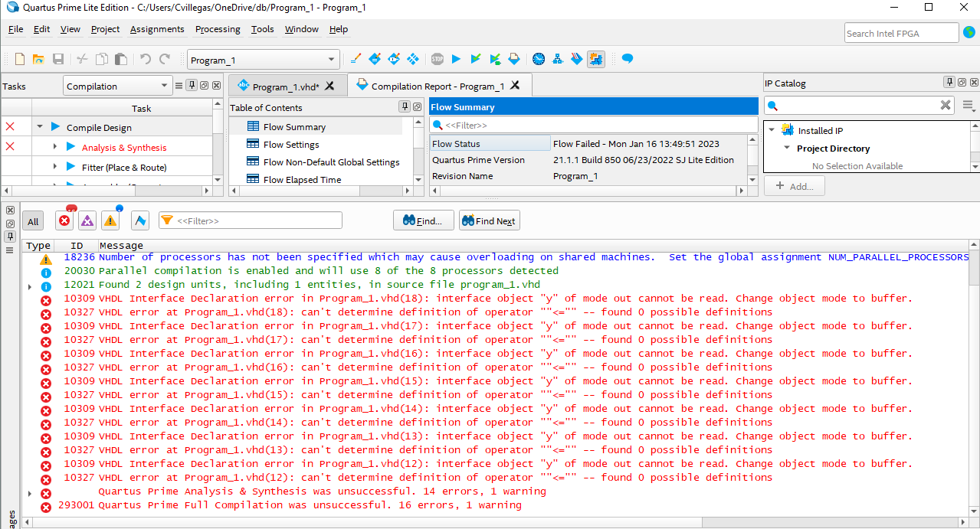The image size is (980, 529).
Task: Click the open project folder icon
Action: (38, 59)
